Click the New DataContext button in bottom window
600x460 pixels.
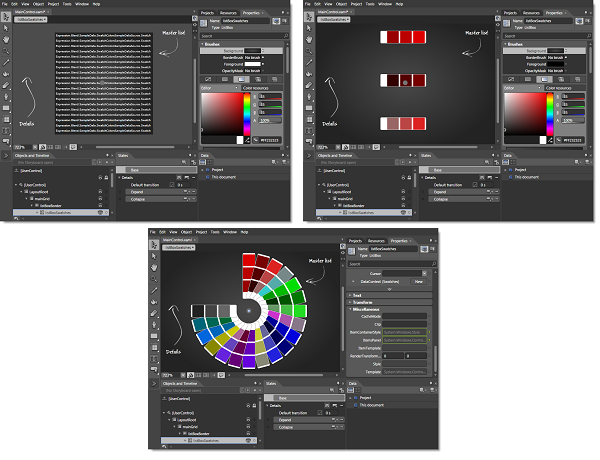click(419, 282)
